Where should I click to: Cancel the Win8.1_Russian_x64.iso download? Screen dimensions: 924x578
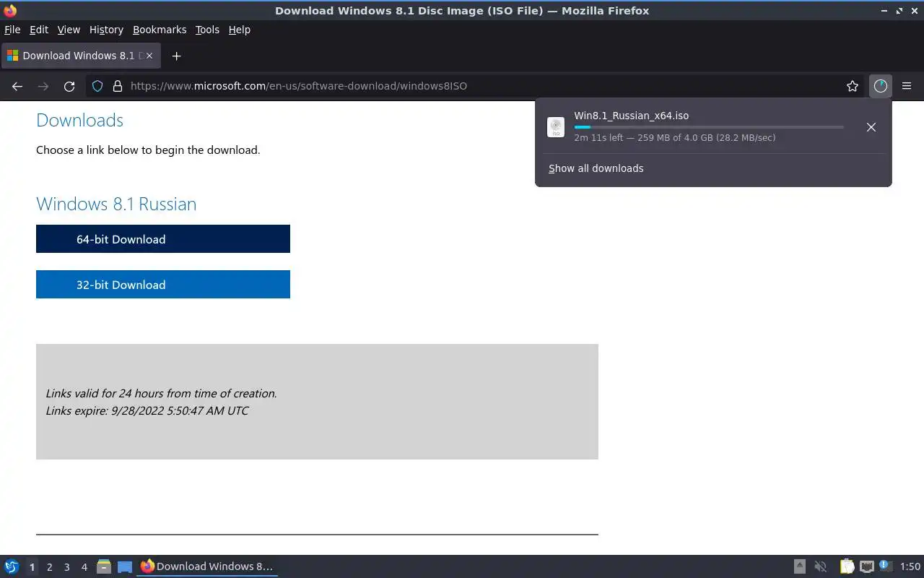pyautogui.click(x=871, y=127)
